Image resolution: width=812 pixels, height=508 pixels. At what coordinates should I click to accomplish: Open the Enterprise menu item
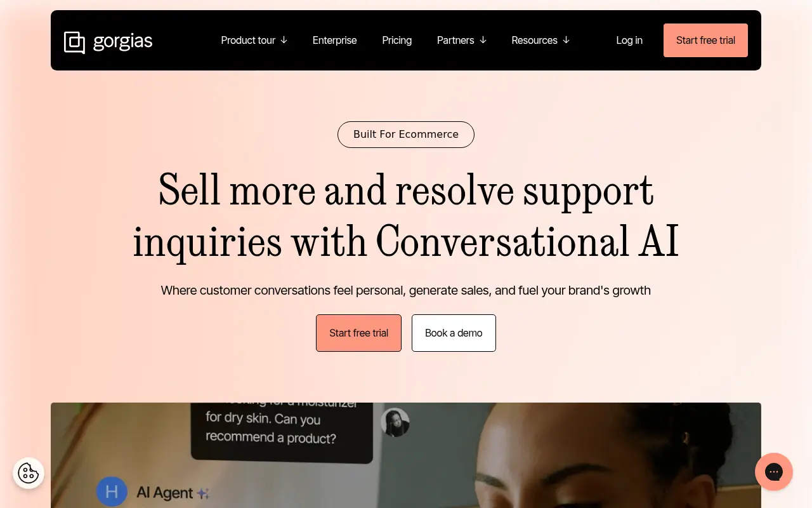tap(335, 40)
